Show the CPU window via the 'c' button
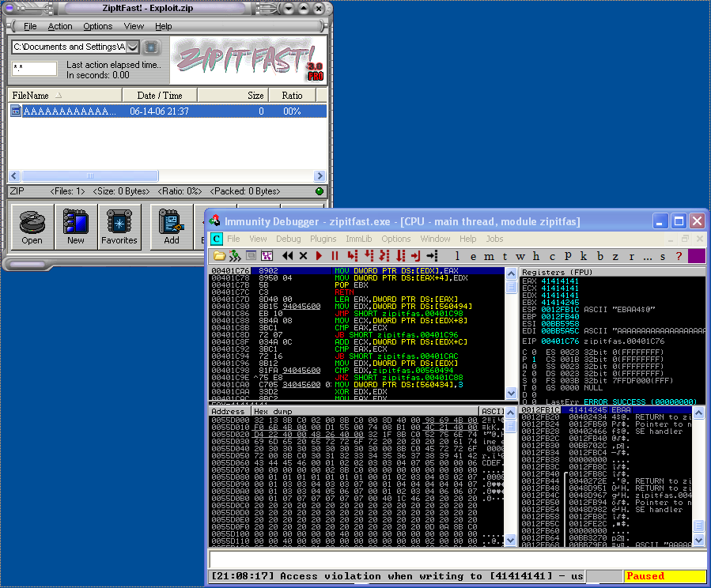This screenshot has width=711, height=588. pos(552,256)
